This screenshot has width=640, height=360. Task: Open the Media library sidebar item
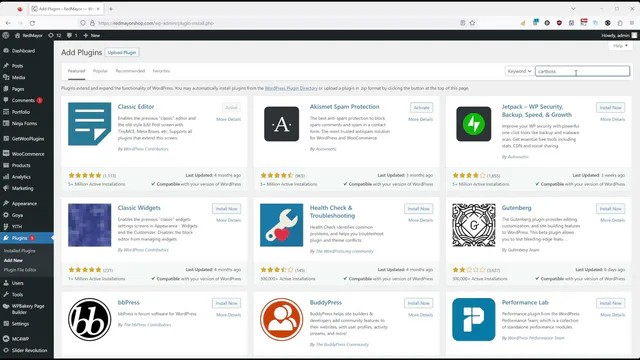18,77
